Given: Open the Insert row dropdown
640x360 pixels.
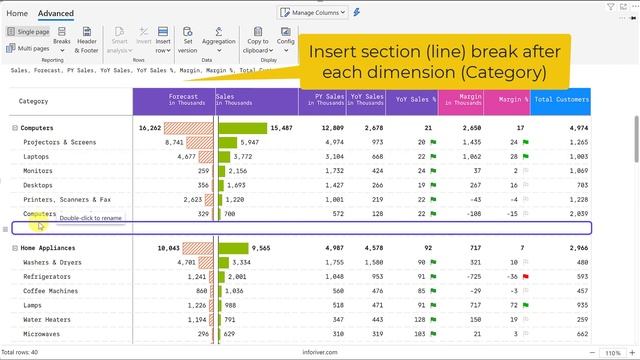Looking at the screenshot, I should pyautogui.click(x=163, y=40).
